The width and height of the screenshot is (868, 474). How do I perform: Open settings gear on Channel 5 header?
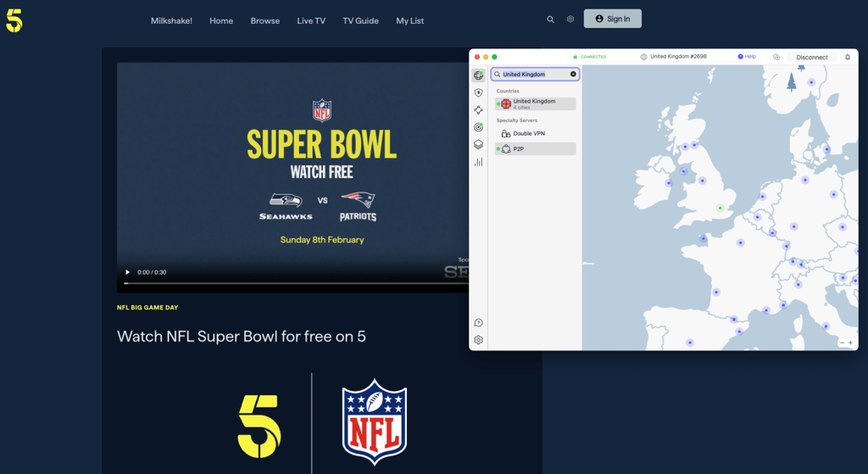[x=570, y=20]
